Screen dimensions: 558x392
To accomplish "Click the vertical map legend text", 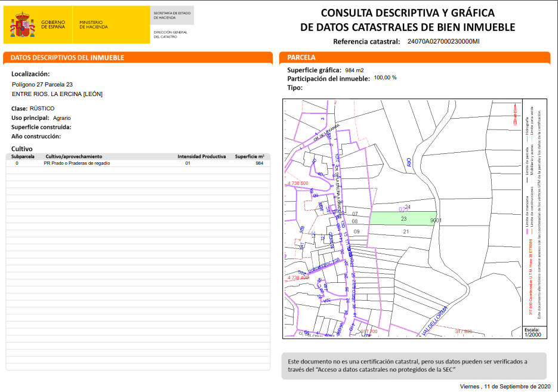I will click(534, 214).
